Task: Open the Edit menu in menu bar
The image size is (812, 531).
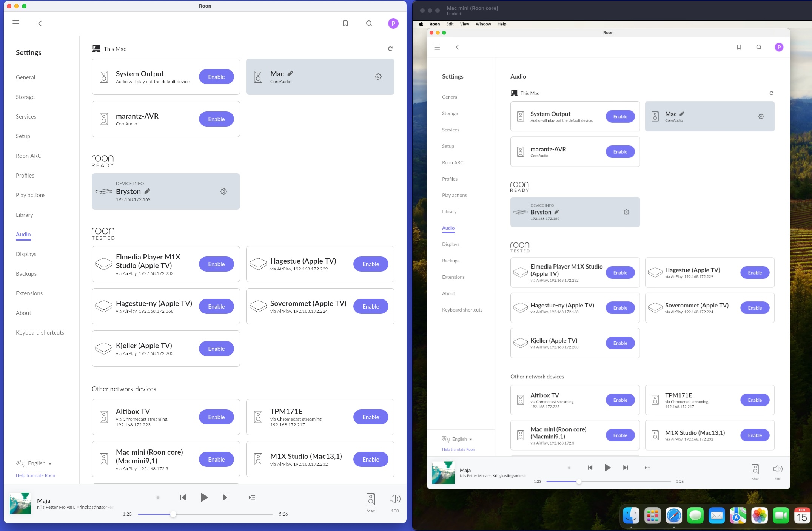Action: tap(450, 24)
